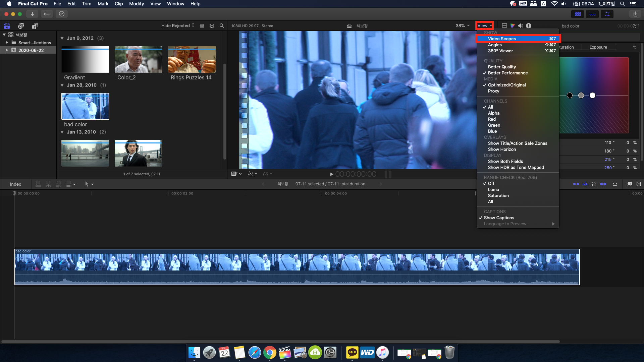Screen dimensions: 644x362
Task: Enable Better Quality playback option
Action: [x=501, y=67]
